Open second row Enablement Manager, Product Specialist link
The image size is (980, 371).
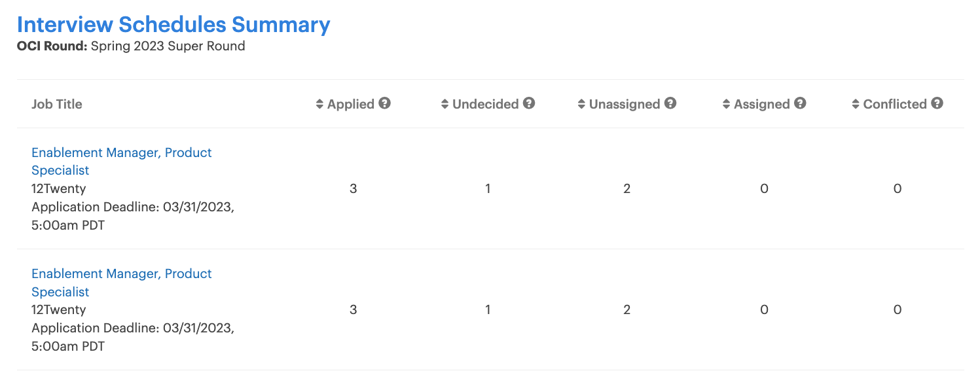coord(122,283)
